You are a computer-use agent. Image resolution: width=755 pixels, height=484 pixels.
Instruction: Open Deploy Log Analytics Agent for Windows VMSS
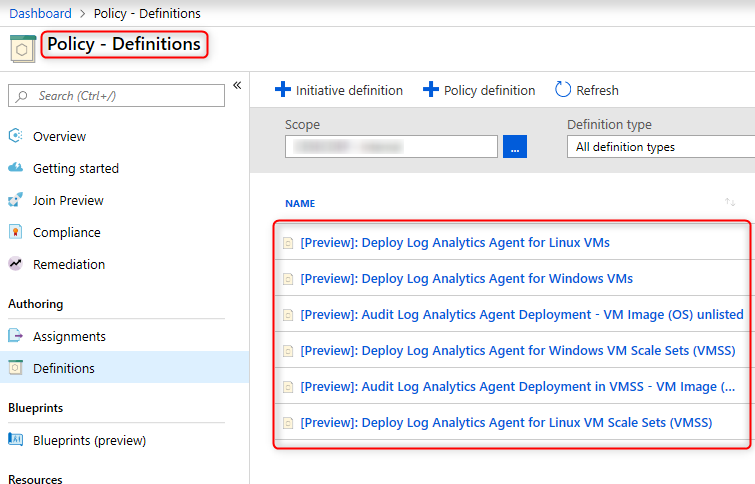[518, 351]
